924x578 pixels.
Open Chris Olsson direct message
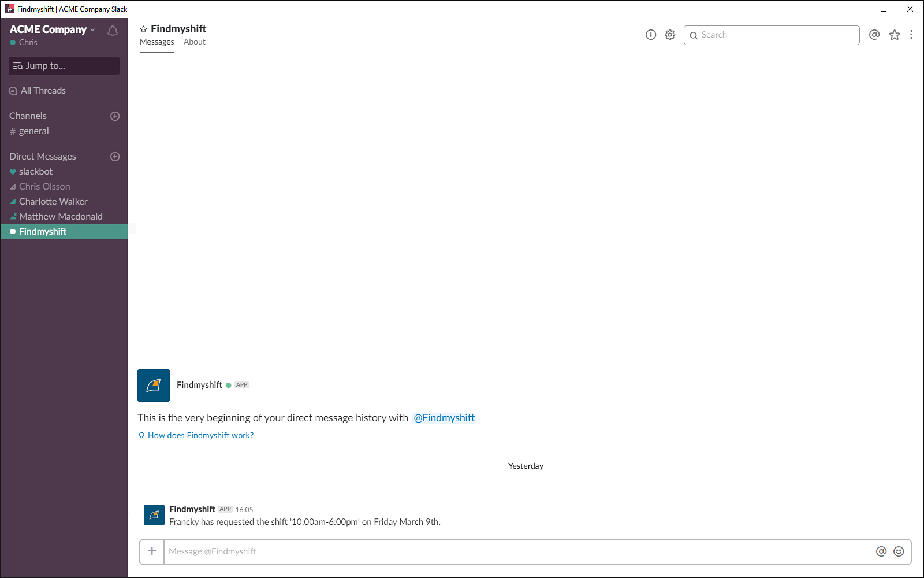[x=40, y=187]
